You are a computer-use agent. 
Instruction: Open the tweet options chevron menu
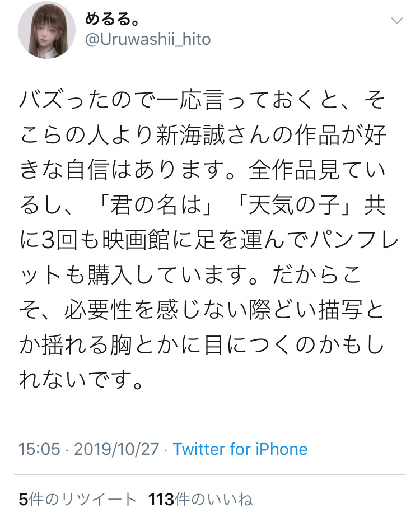click(396, 21)
